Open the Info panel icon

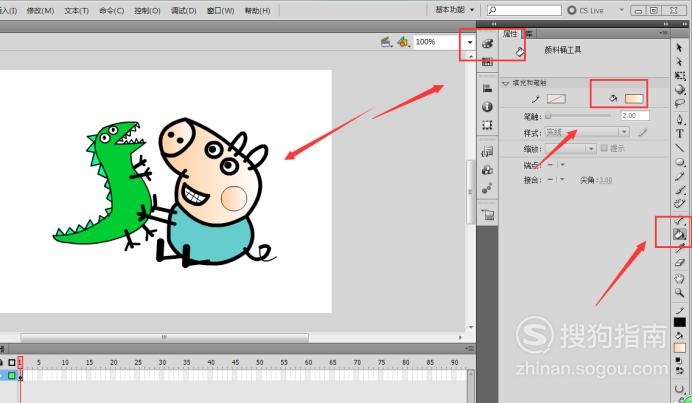click(x=487, y=107)
